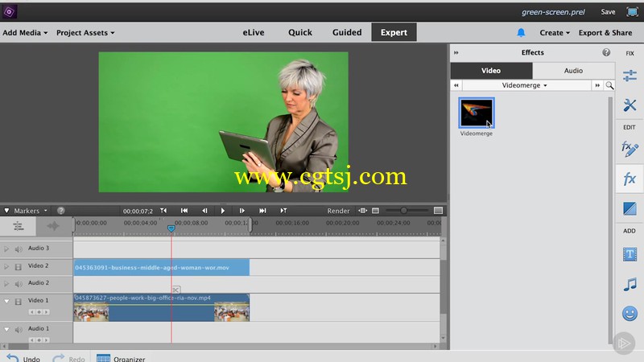Open the Tools wrench and screwdriver icon
The image size is (644, 362).
pos(630,105)
